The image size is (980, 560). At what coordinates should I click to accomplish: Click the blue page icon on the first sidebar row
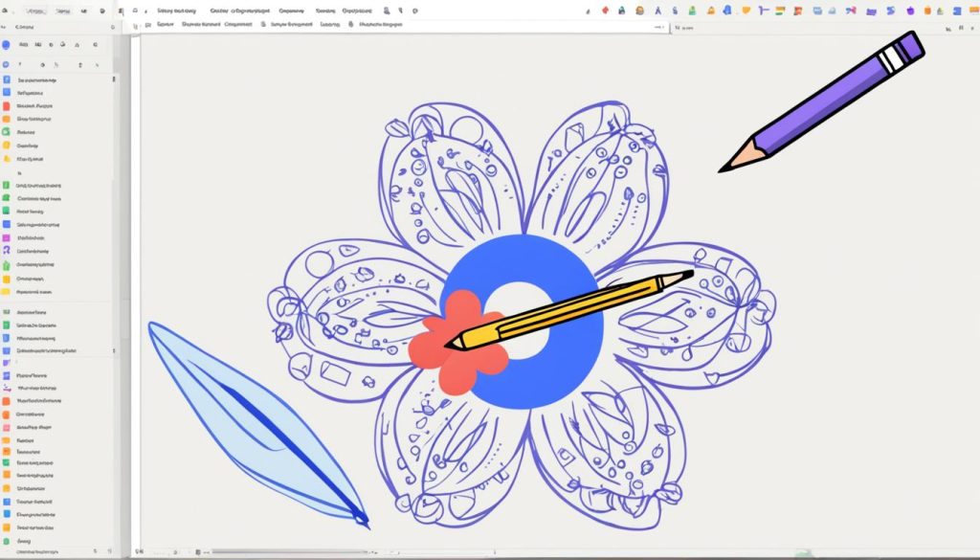point(7,80)
